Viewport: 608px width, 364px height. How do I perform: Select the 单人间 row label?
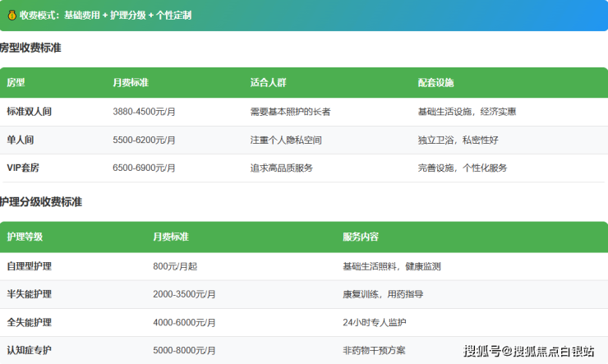(x=20, y=140)
